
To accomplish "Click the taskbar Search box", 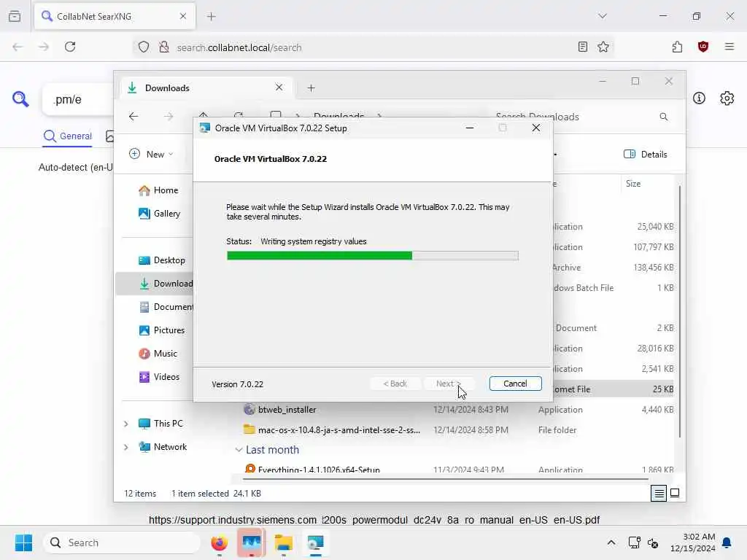I will point(122,542).
